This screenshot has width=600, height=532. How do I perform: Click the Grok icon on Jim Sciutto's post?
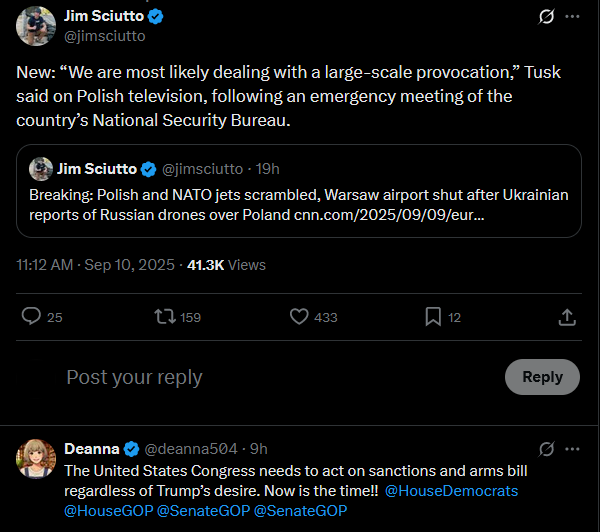point(546,16)
